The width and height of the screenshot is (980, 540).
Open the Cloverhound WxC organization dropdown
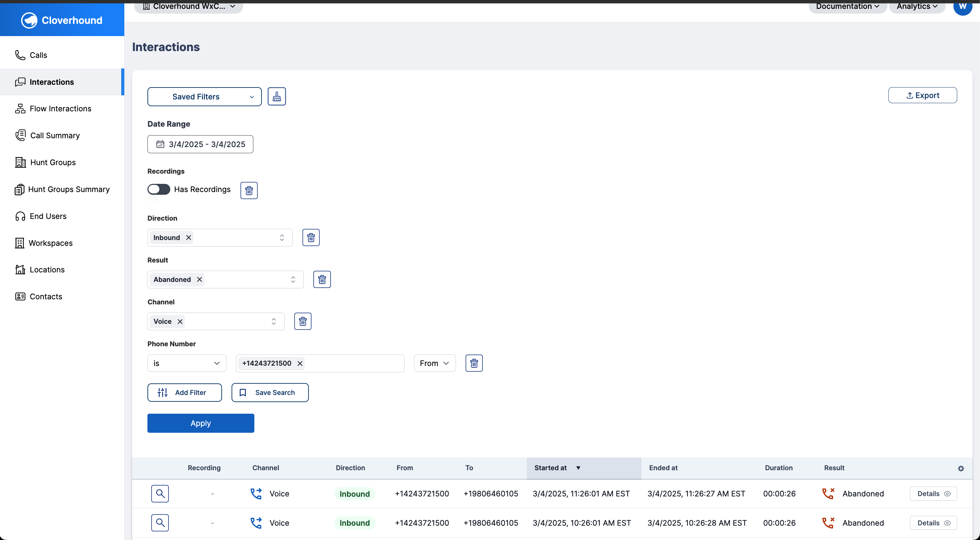(189, 6)
